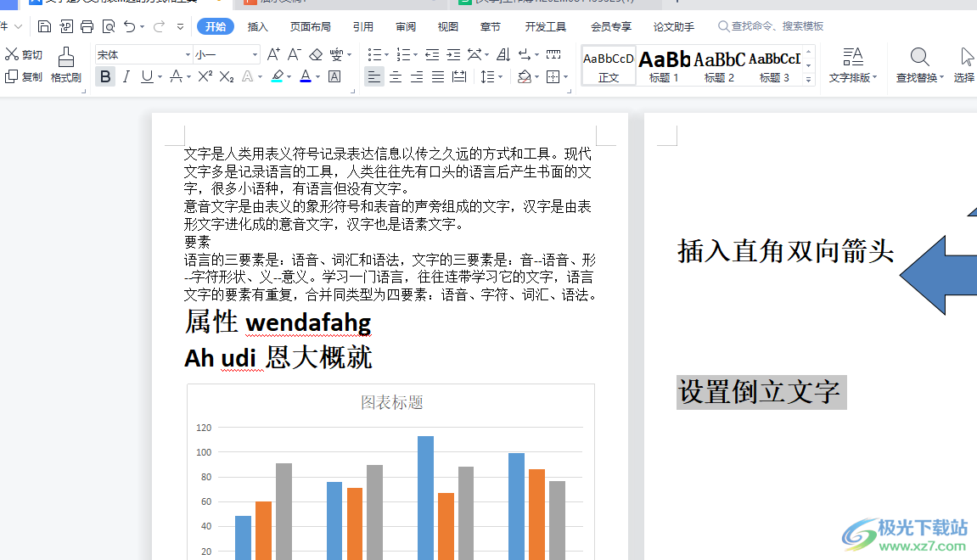Open the quick access toolbar customize arrow

(x=180, y=27)
